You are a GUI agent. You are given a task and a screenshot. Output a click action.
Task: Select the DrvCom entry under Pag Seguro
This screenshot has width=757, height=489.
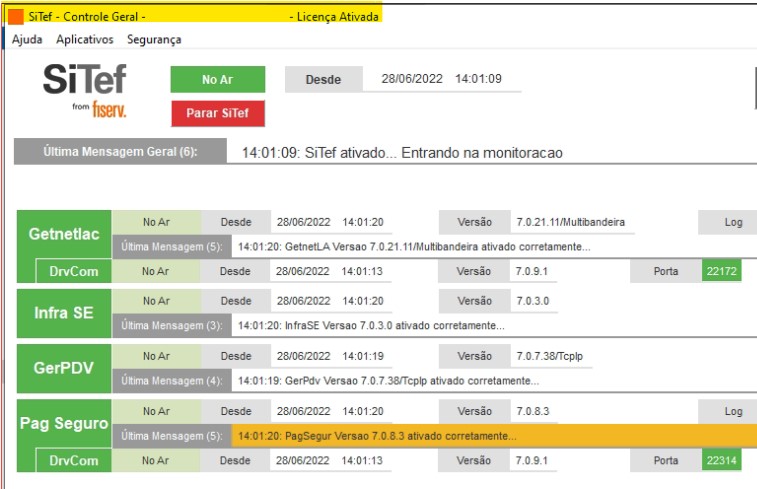[73, 461]
